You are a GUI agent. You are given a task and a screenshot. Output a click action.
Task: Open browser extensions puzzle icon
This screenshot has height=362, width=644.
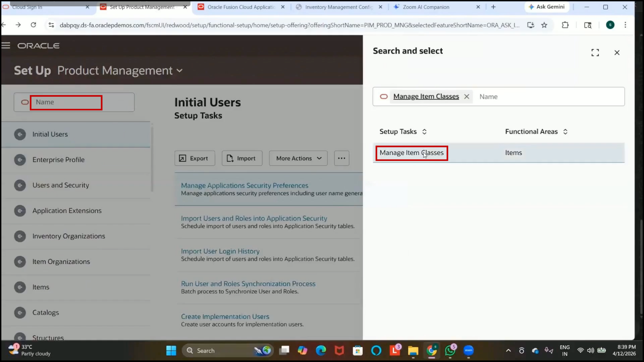[565, 25]
